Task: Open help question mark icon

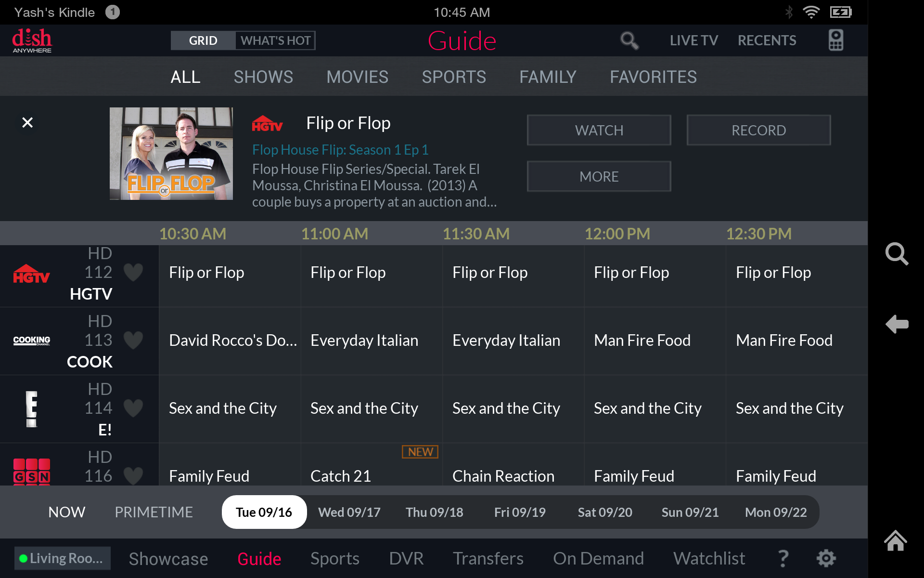Action: point(783,559)
